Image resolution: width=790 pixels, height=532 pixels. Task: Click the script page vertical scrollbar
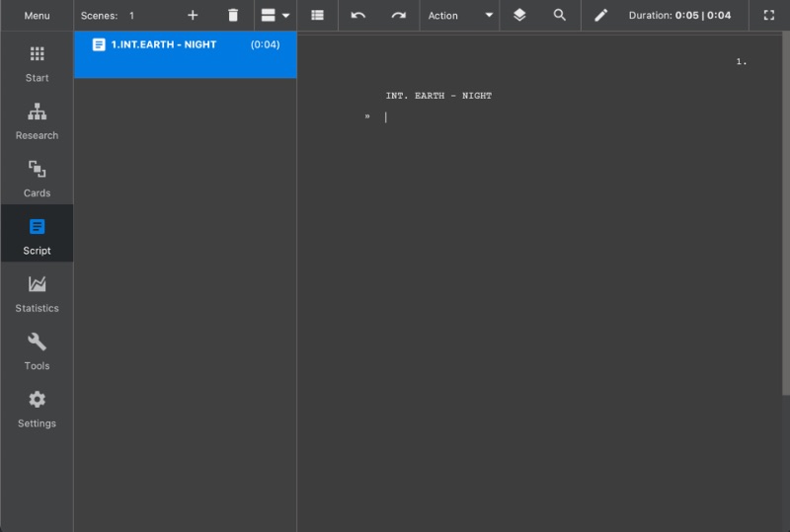point(786,213)
